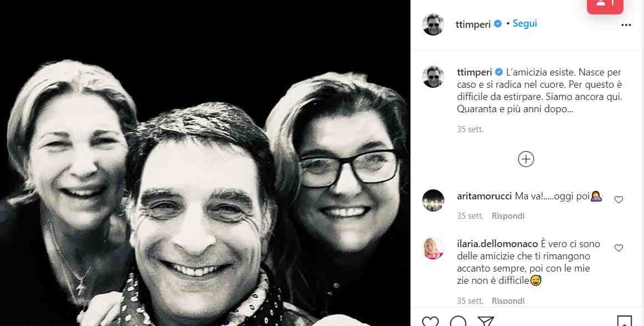This screenshot has width=644, height=326.
Task: Open the comment bubble icon
Action: pos(458,322)
